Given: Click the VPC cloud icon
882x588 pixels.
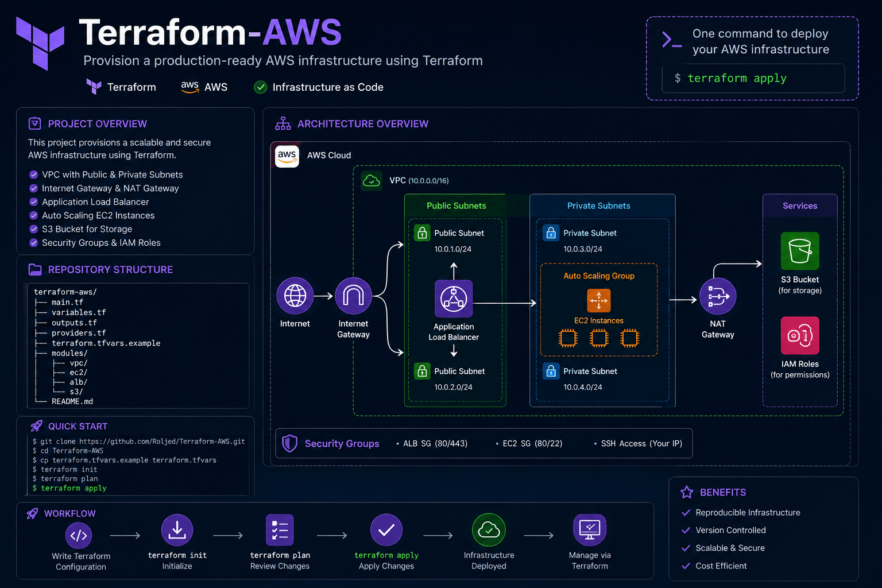Looking at the screenshot, I should click(x=372, y=180).
